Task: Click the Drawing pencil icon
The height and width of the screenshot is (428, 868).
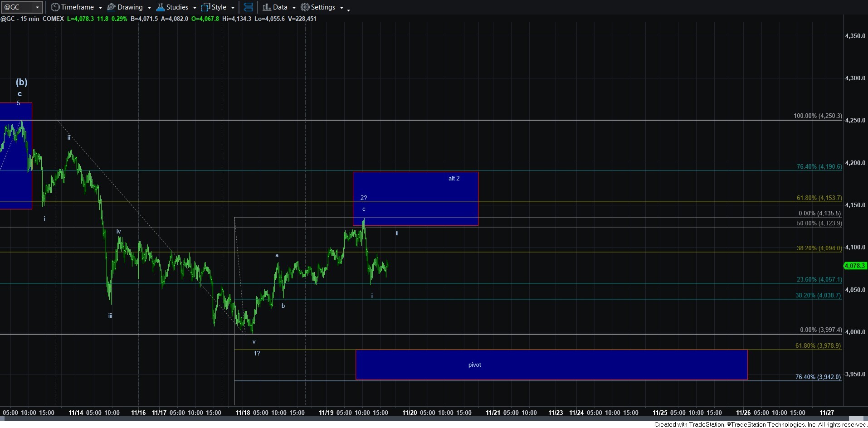Action: tap(111, 7)
